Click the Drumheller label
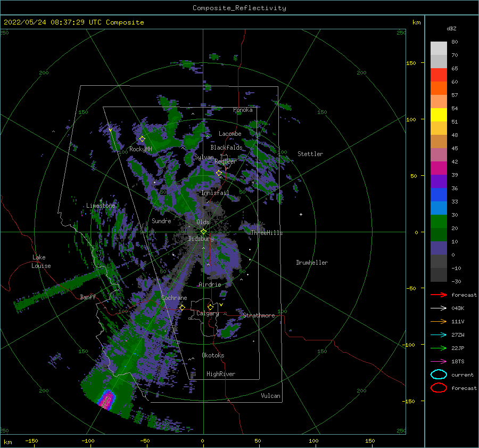Screen dimensions: 479x448 click(x=312, y=263)
